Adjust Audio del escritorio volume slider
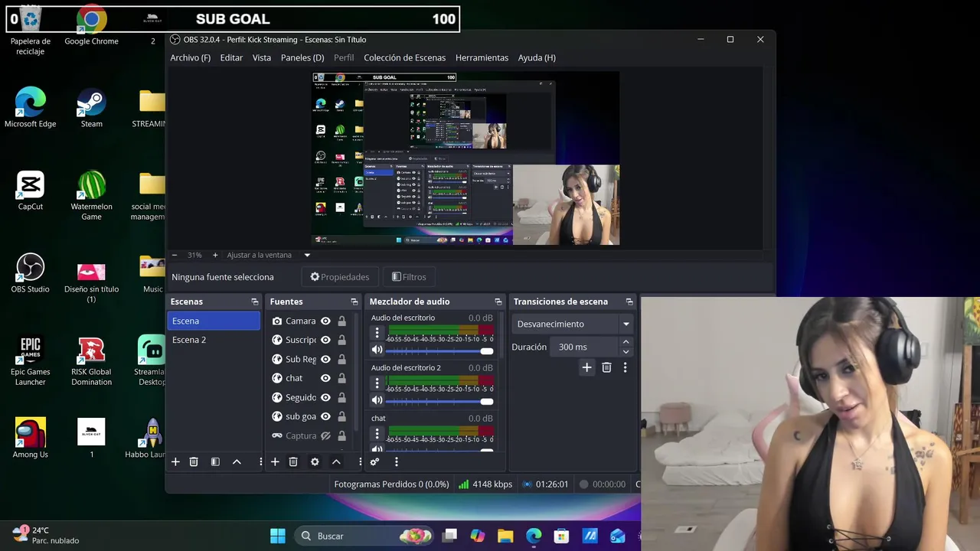The height and width of the screenshot is (551, 980). click(x=439, y=350)
